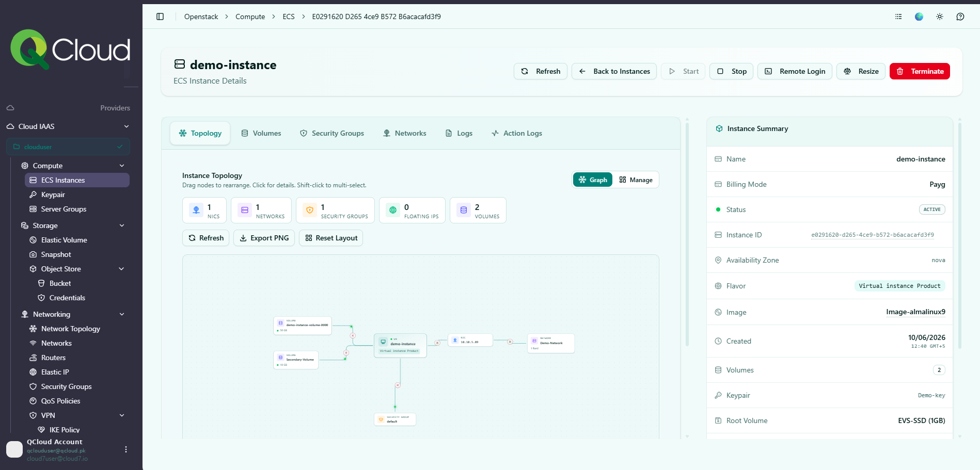Open account options three-dot menu
The image size is (980, 470).
(126, 449)
